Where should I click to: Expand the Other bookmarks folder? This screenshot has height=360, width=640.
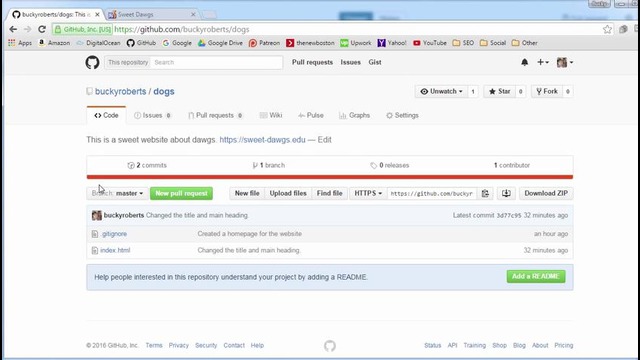524,43
